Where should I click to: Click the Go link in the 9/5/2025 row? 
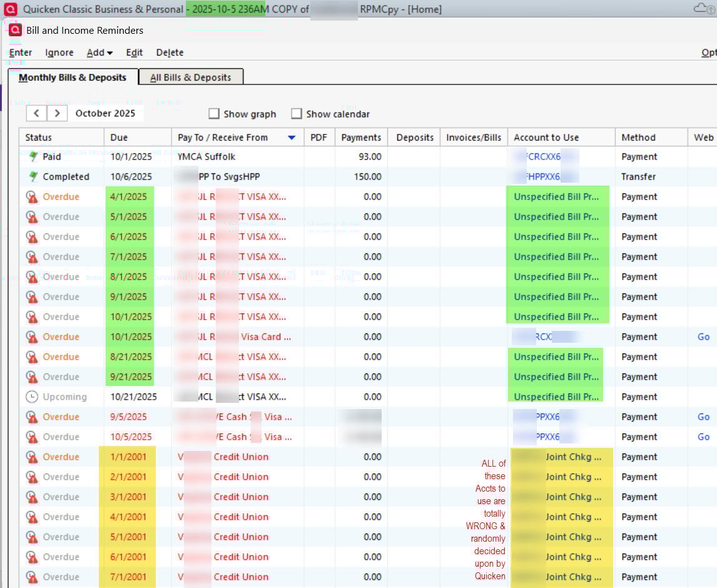click(703, 417)
